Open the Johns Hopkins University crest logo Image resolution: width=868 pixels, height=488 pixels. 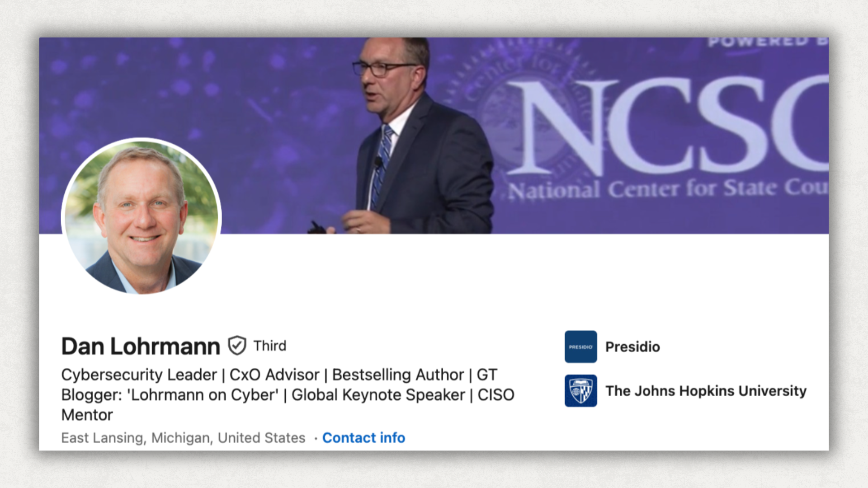pos(580,391)
